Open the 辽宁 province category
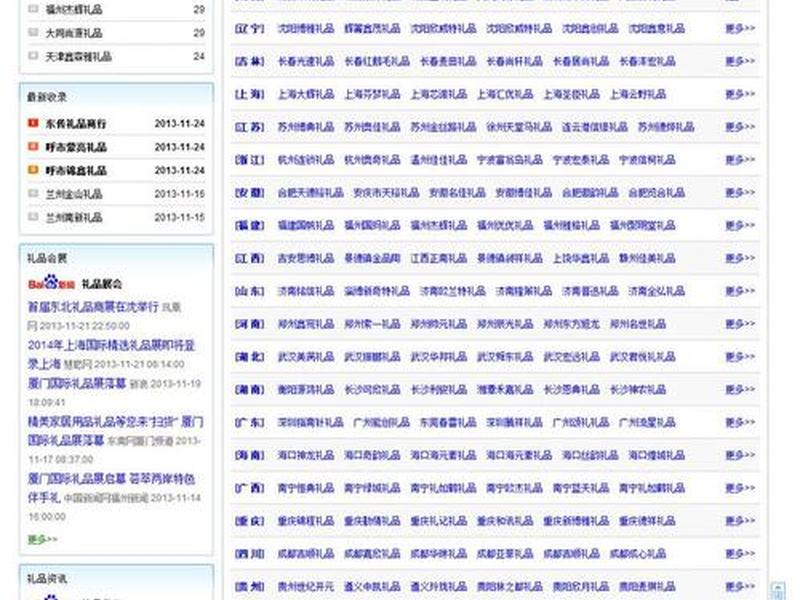This screenshot has height=600, width=800. pos(249,29)
